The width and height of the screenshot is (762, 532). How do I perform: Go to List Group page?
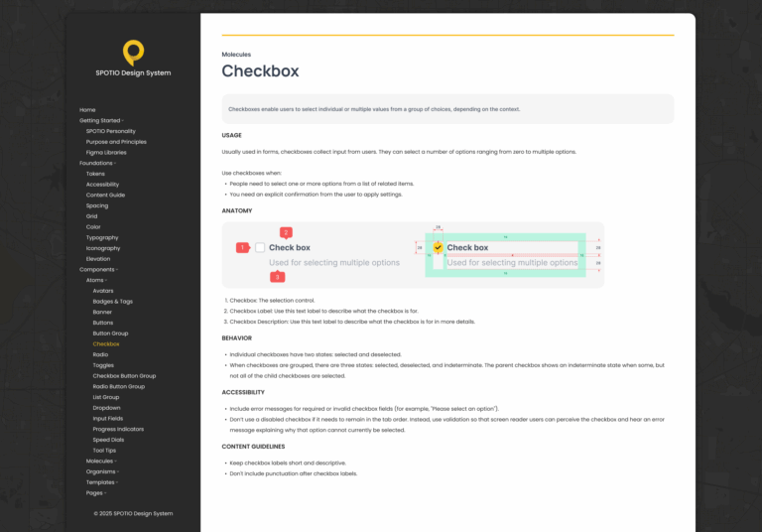point(106,397)
